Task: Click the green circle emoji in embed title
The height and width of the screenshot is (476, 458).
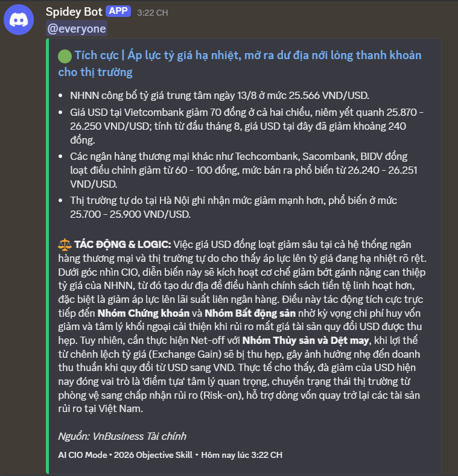Action: (65, 56)
